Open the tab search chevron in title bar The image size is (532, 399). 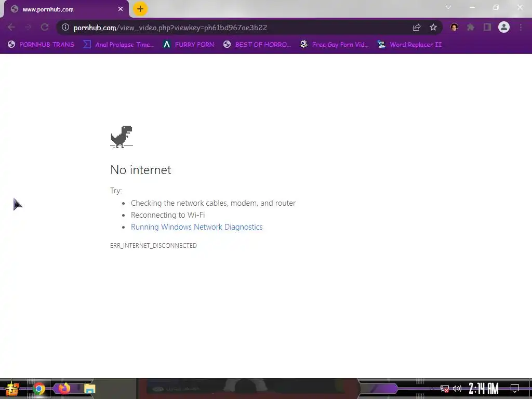click(448, 7)
